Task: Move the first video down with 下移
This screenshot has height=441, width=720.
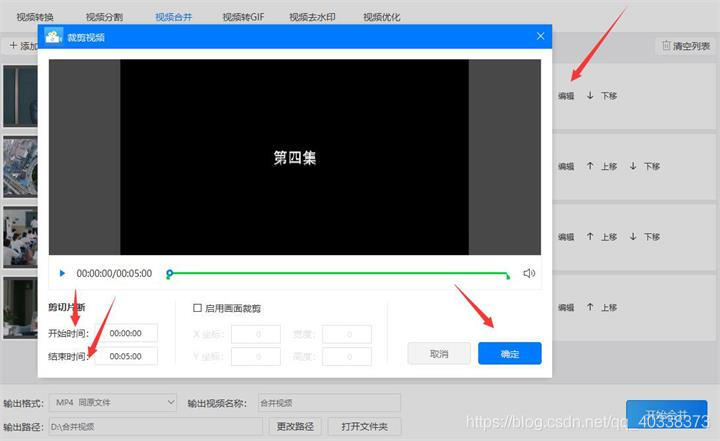Action: (x=602, y=96)
